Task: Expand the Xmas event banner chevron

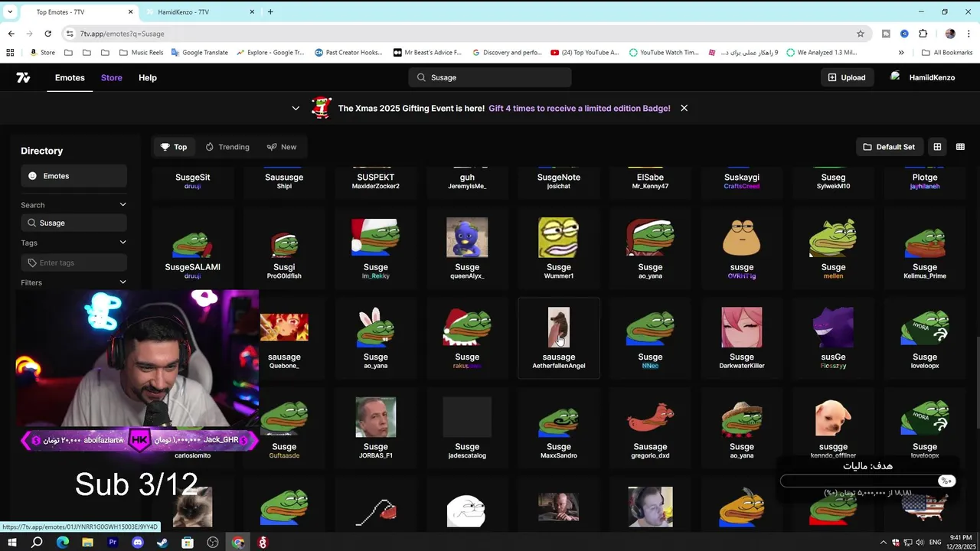Action: [x=296, y=108]
